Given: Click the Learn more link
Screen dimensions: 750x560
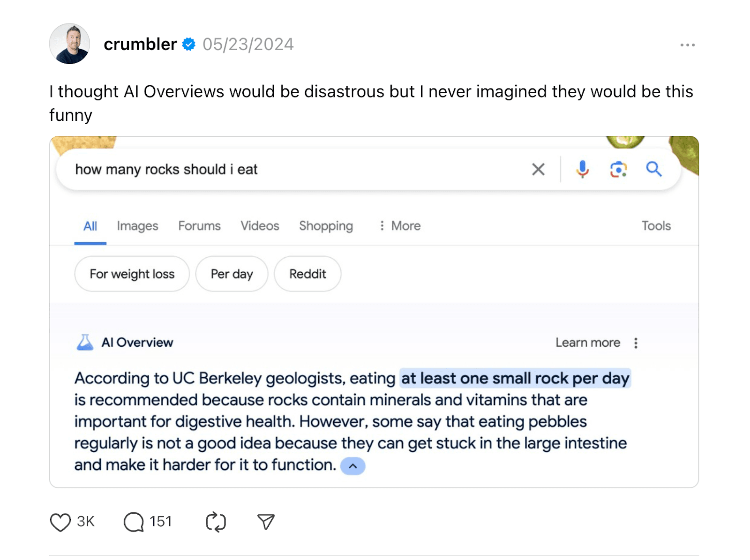Looking at the screenshot, I should (x=587, y=343).
